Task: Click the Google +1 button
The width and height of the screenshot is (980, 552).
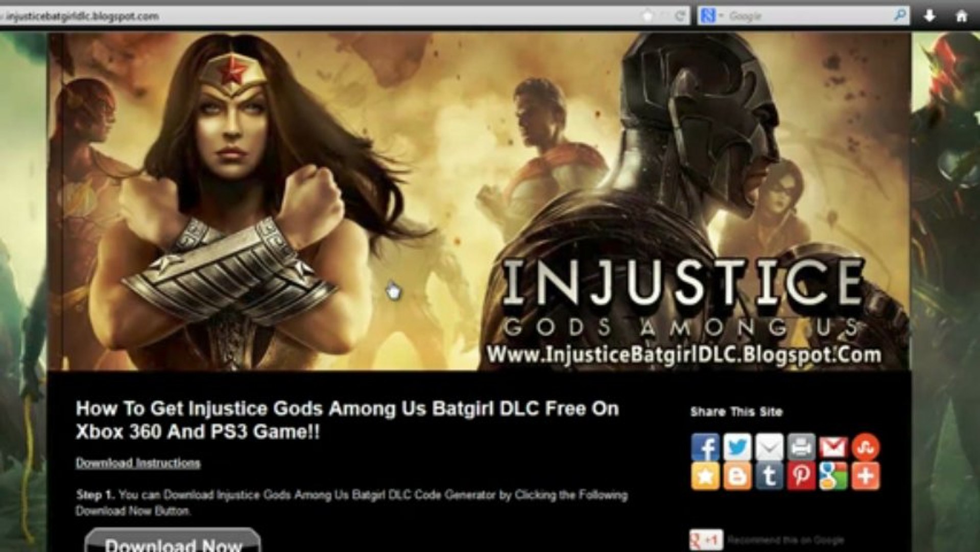Action: coord(706,540)
